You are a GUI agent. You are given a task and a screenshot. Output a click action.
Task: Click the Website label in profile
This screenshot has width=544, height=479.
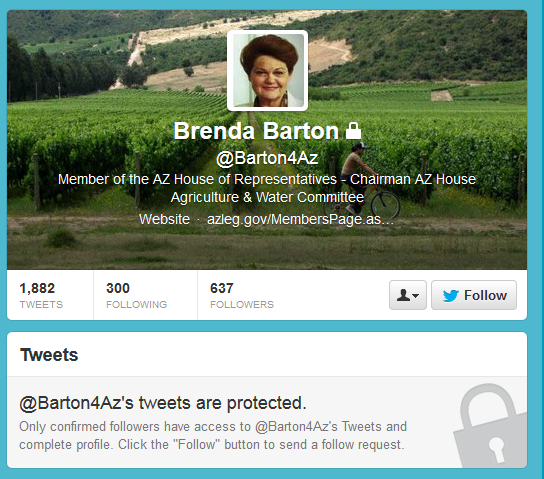(164, 219)
